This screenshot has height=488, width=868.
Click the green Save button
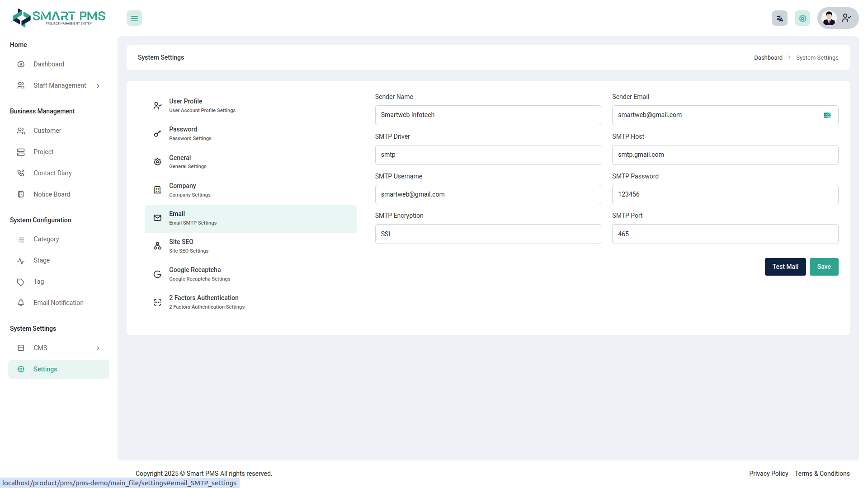[824, 267]
